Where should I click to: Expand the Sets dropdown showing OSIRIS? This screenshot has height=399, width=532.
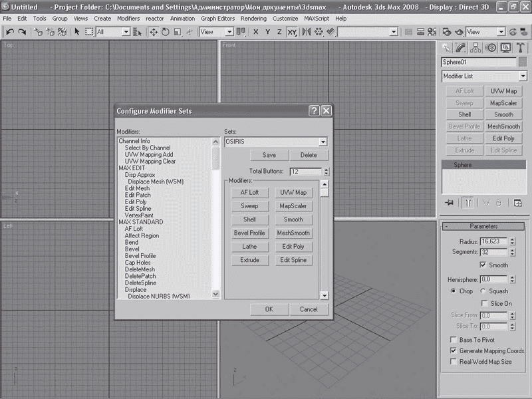(x=323, y=142)
